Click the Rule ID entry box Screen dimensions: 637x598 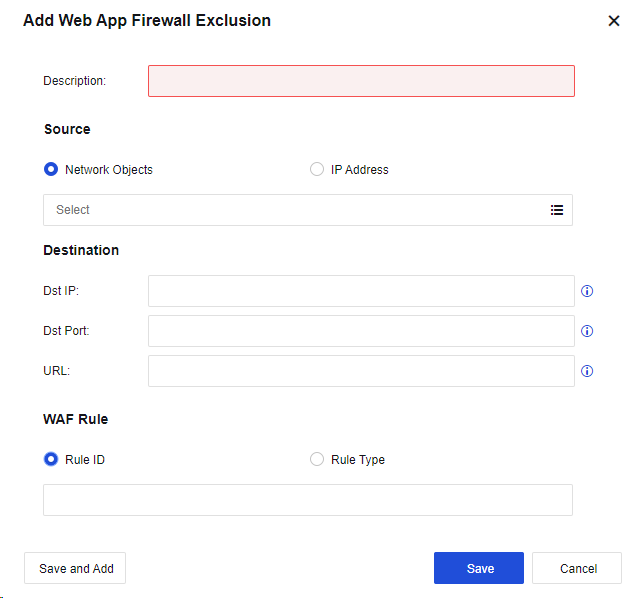307,500
